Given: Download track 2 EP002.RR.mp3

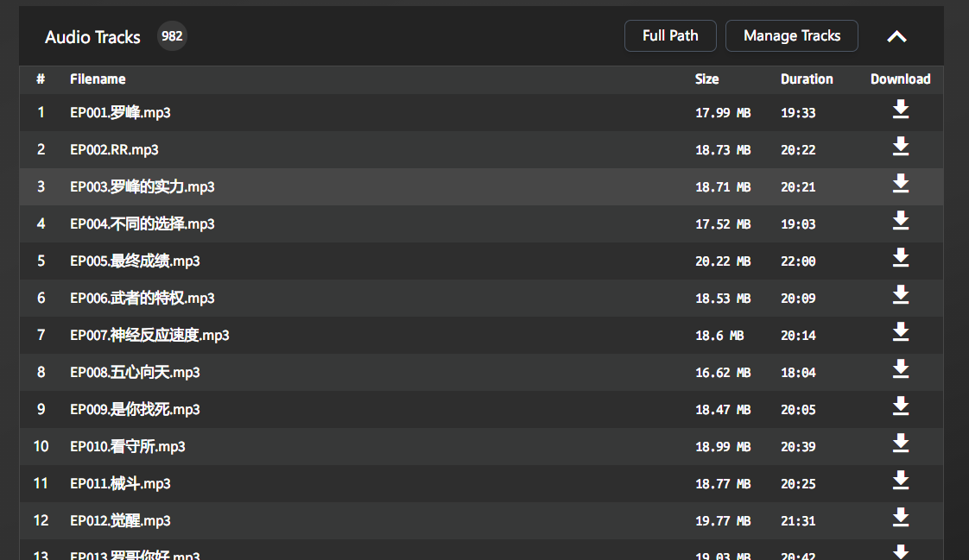Looking at the screenshot, I should [901, 147].
